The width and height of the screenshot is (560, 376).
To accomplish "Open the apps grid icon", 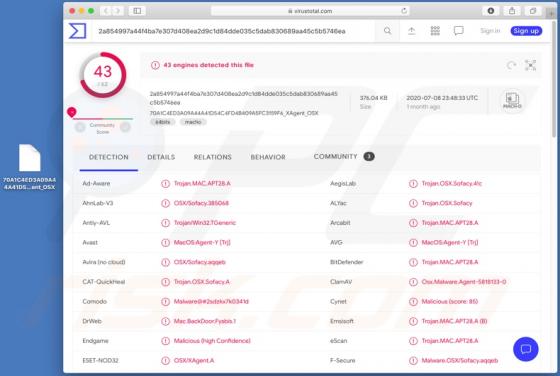I will pos(435,31).
